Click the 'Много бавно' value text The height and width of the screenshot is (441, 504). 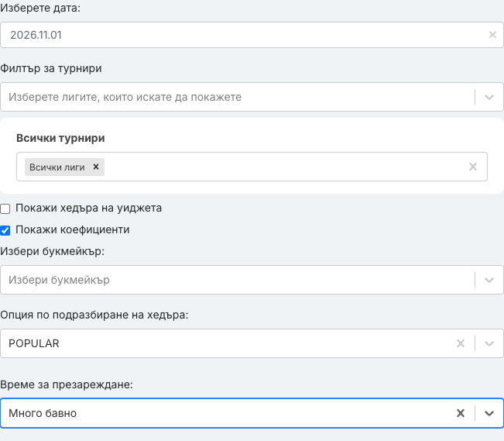click(43, 413)
